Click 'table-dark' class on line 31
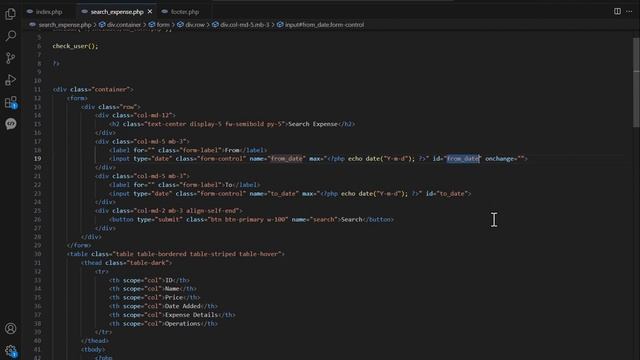This screenshot has width=640, height=360. pos(148,263)
